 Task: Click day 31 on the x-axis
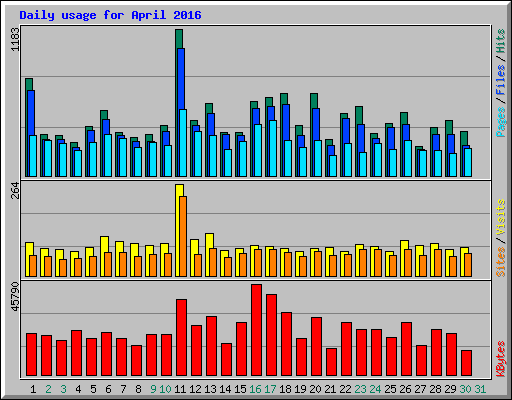(x=480, y=389)
